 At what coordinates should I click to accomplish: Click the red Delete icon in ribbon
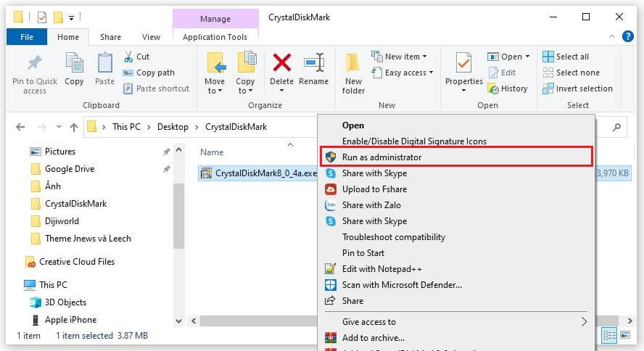pos(281,63)
